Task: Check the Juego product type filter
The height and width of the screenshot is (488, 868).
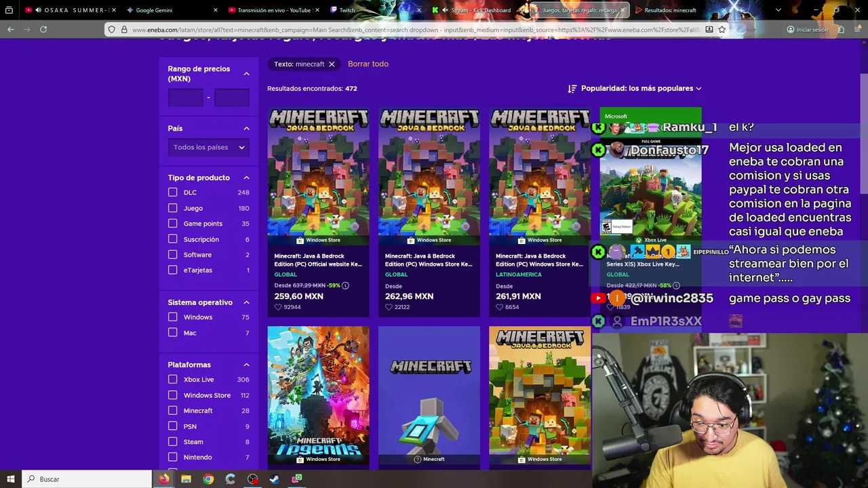Action: tap(172, 208)
